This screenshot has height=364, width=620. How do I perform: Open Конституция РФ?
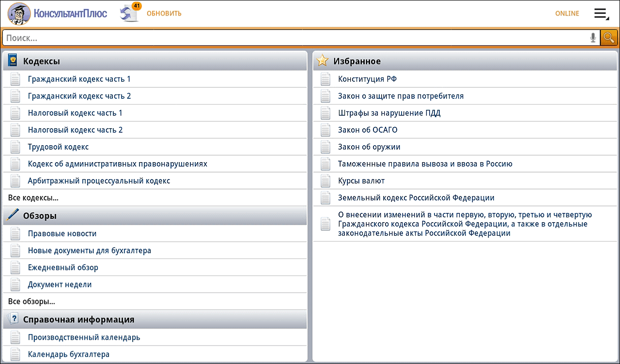pyautogui.click(x=465, y=79)
